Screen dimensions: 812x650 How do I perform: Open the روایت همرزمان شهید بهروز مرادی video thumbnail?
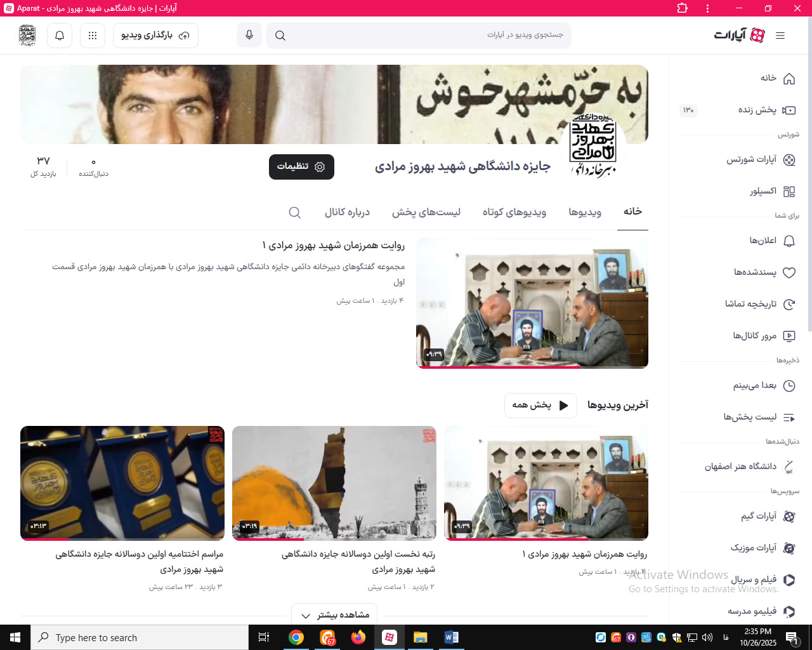click(x=532, y=303)
